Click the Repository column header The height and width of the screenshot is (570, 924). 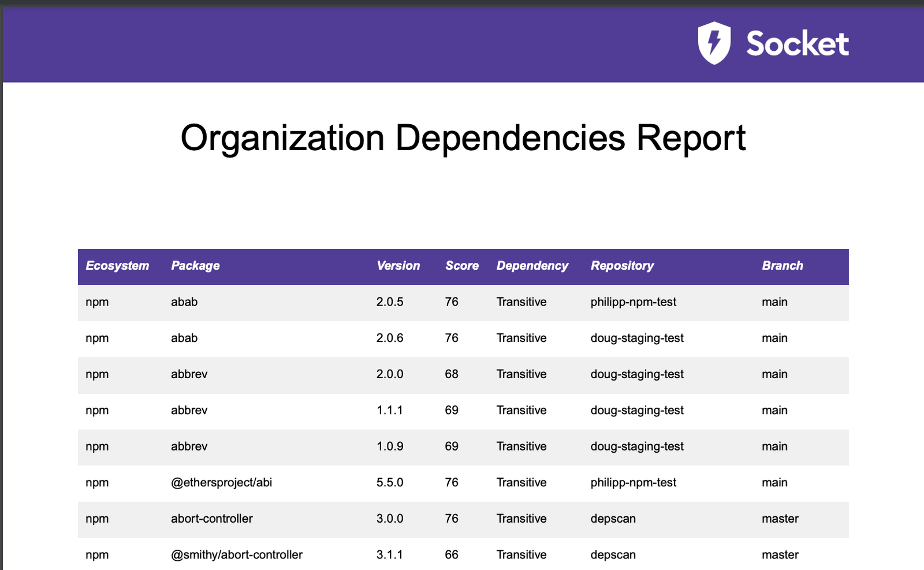click(622, 266)
